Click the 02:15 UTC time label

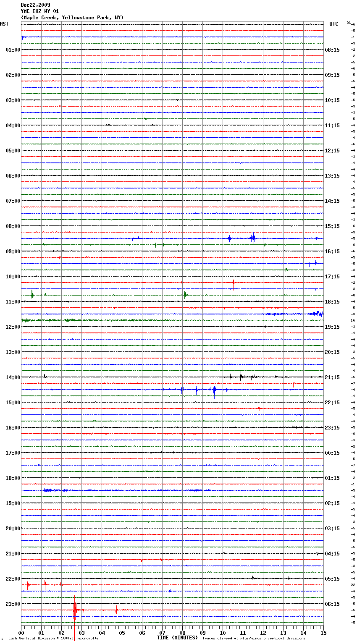pos(332,503)
